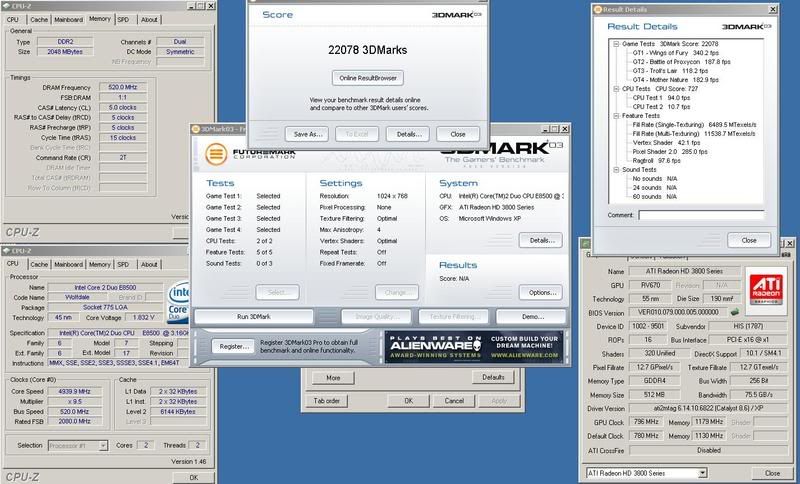
Task: Click the BIOS Version field in GPU-Z
Action: point(677,312)
